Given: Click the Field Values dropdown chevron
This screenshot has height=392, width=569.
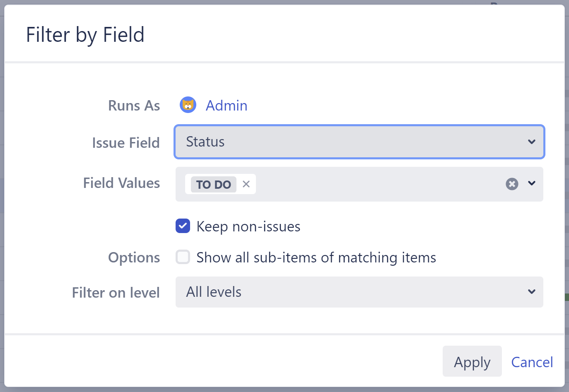Looking at the screenshot, I should 532,184.
